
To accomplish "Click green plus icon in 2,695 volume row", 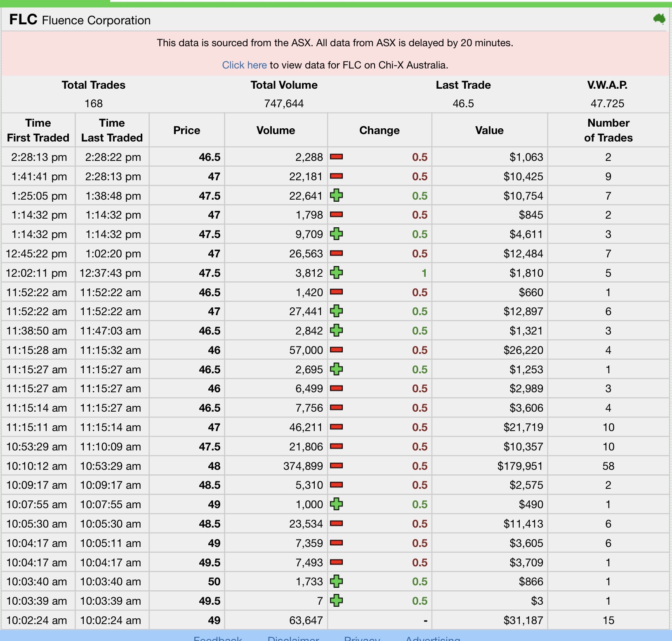I will (x=337, y=369).
